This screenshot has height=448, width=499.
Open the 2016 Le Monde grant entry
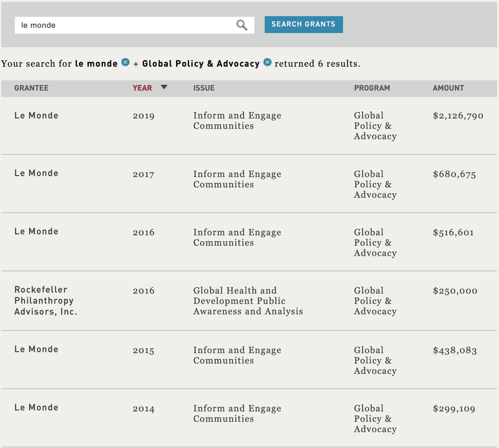(36, 231)
